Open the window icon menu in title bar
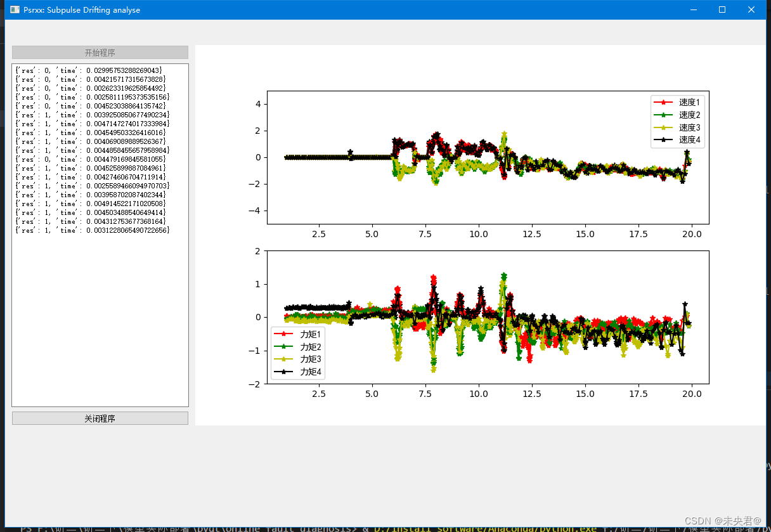This screenshot has height=532, width=771. click(15, 10)
